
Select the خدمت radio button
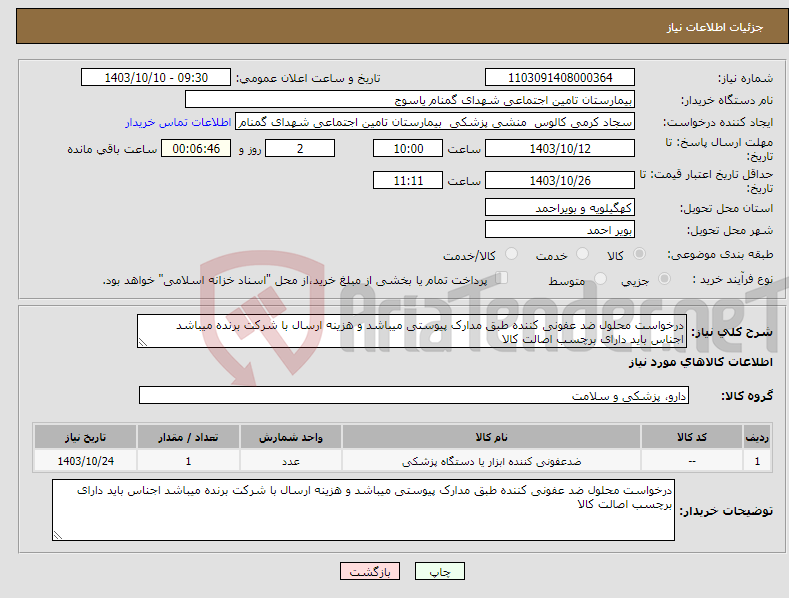[582, 254]
